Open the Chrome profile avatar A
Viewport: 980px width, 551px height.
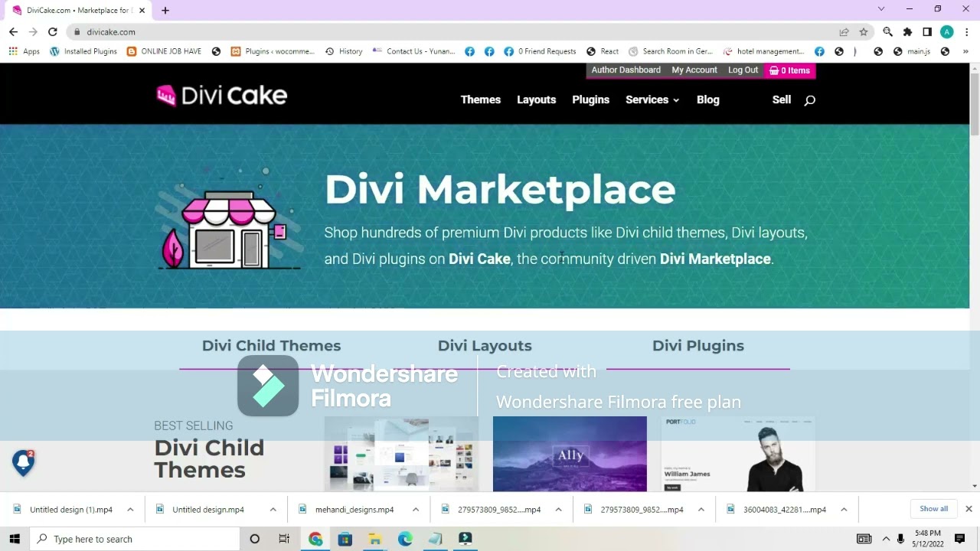click(947, 32)
